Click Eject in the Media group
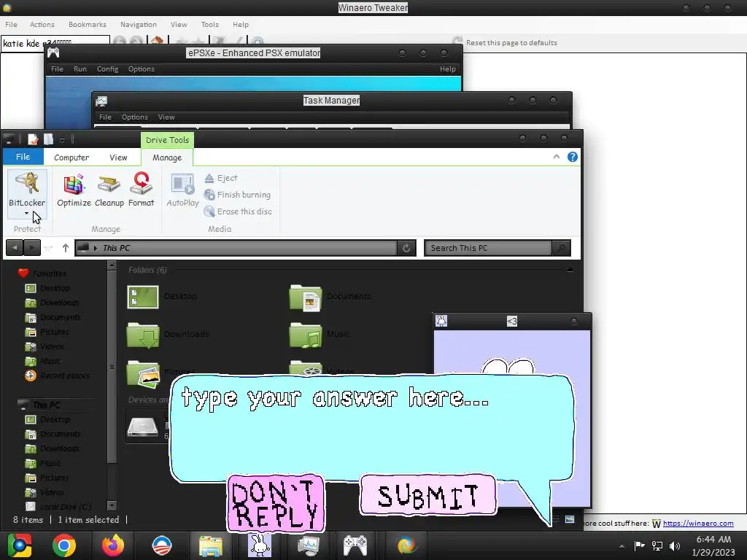The image size is (747, 560). (221, 178)
